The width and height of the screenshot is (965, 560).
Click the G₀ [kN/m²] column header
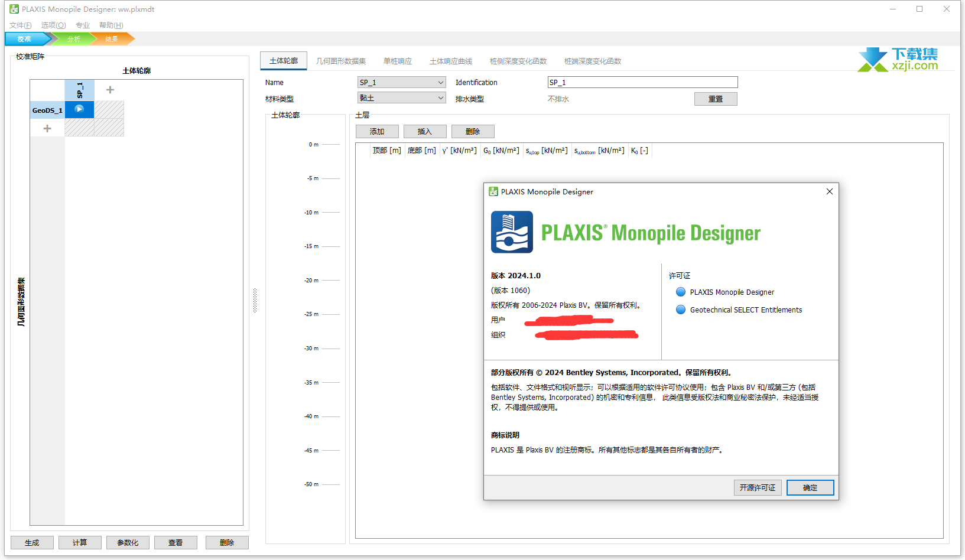pos(501,151)
